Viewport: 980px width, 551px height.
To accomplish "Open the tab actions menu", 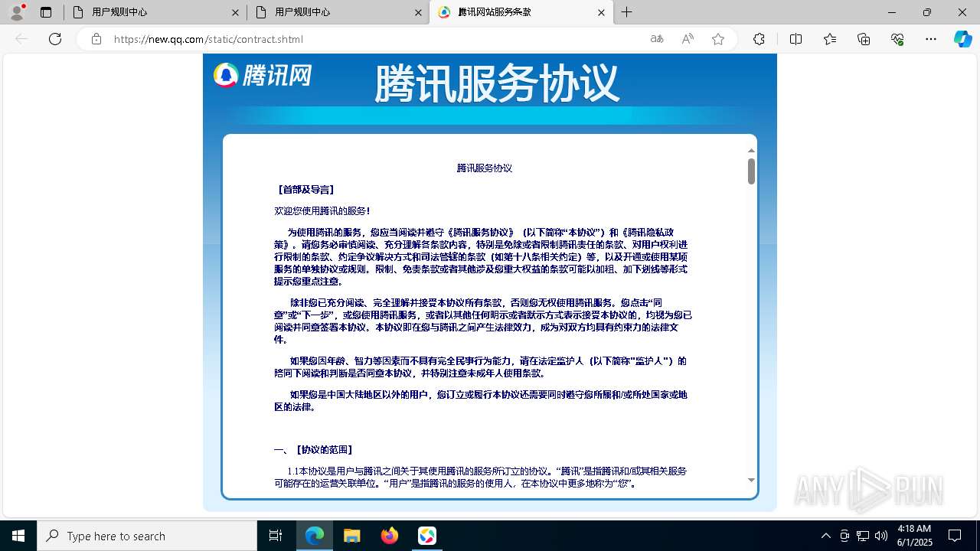I will pyautogui.click(x=46, y=12).
